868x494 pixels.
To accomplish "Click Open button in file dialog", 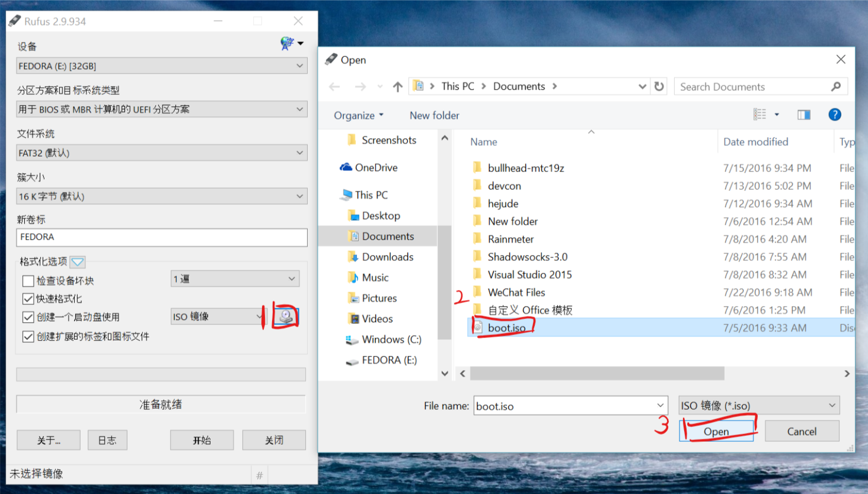I will [716, 431].
